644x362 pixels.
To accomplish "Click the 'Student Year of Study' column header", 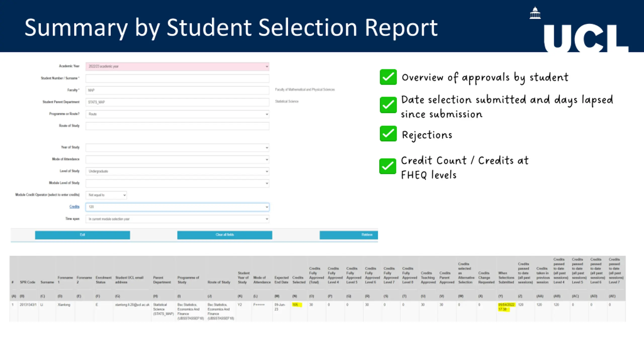I will point(244,278).
